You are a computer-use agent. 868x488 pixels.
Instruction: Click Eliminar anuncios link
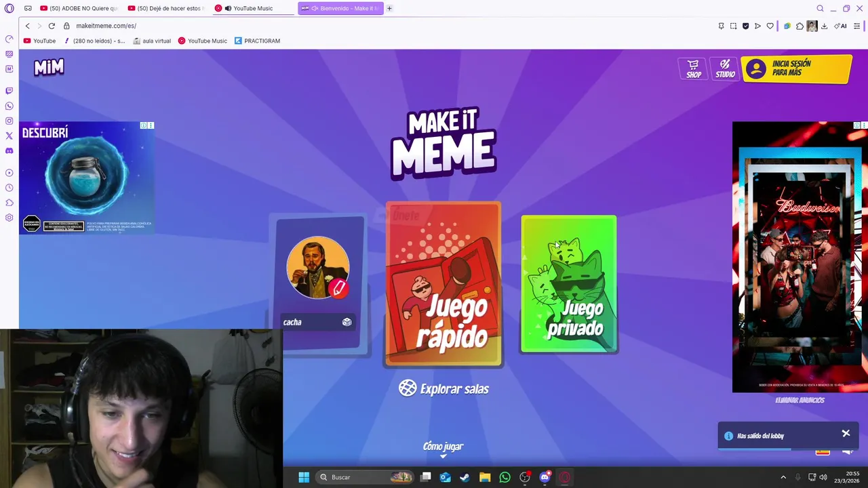tap(800, 401)
